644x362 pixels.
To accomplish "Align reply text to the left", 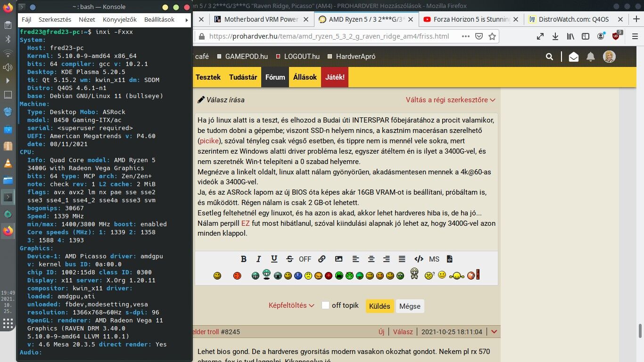I will [x=355, y=259].
